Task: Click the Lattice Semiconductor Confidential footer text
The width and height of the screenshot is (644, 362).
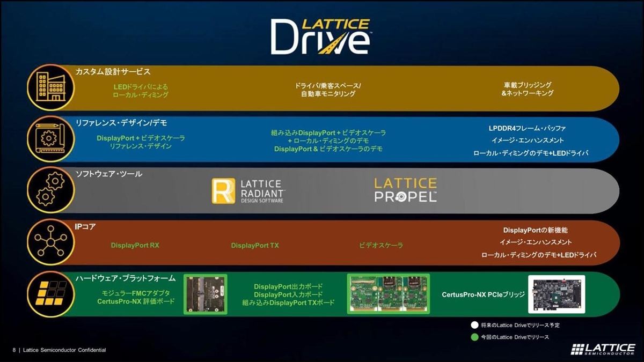Action: tap(64, 350)
